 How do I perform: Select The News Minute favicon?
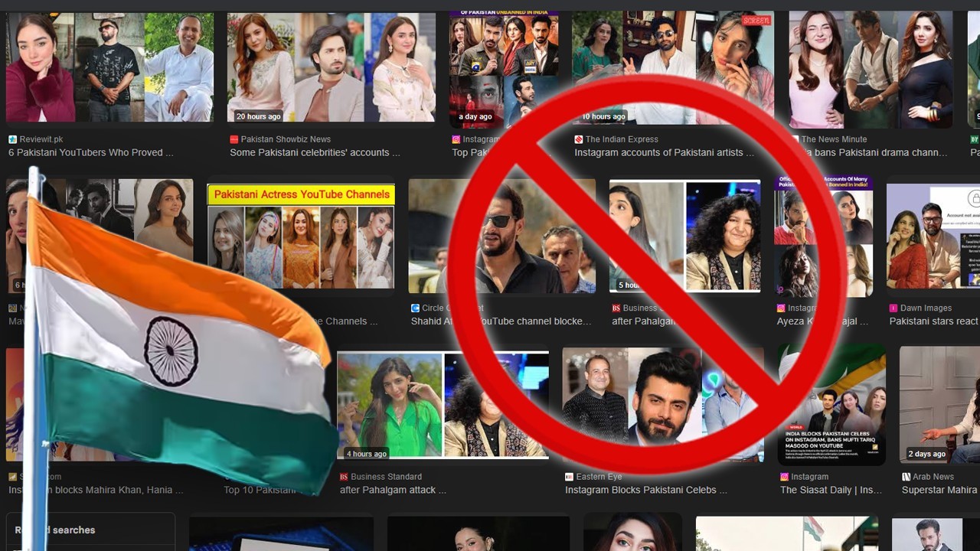pos(798,139)
